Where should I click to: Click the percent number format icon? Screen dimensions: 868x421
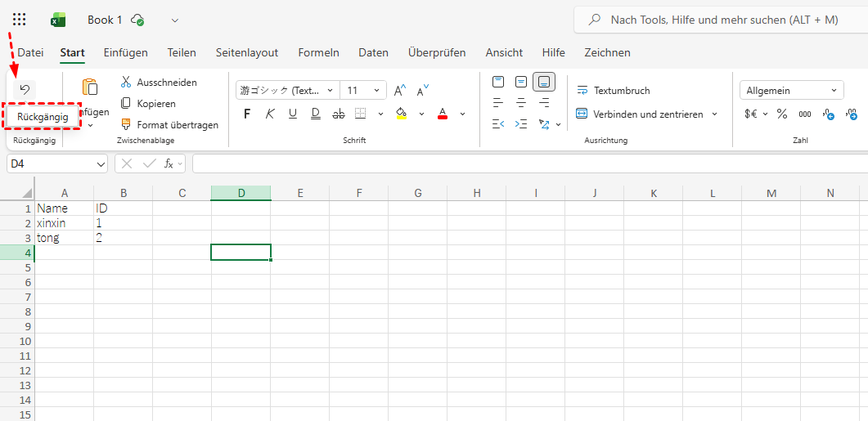782,114
